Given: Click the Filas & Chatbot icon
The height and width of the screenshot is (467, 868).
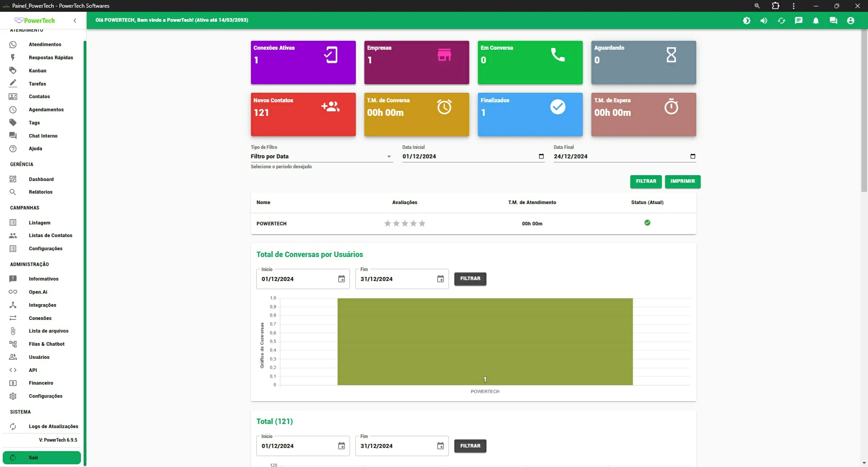Looking at the screenshot, I should (13, 344).
